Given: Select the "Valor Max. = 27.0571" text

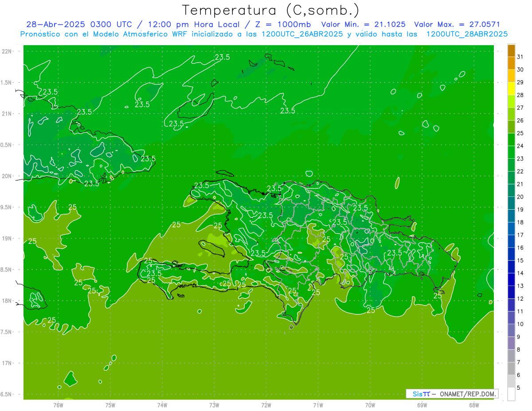Looking at the screenshot, I should [457, 24].
